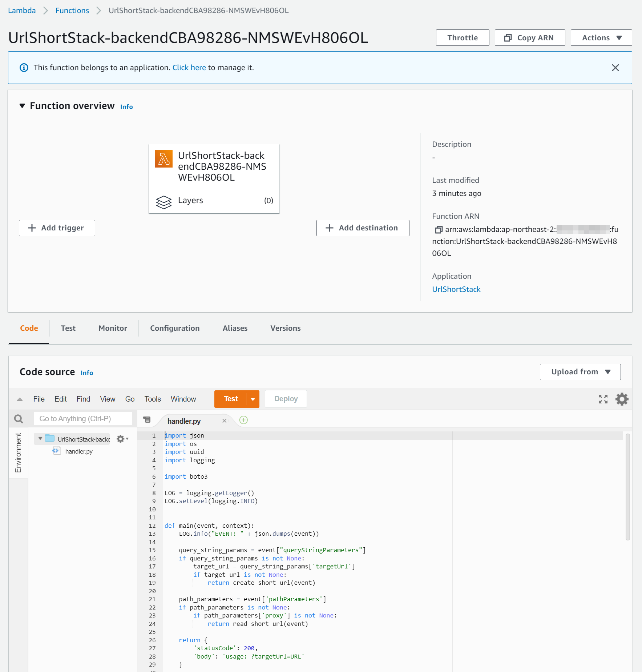Open Info link next to Function overview
This screenshot has width=642, height=672.
[126, 107]
